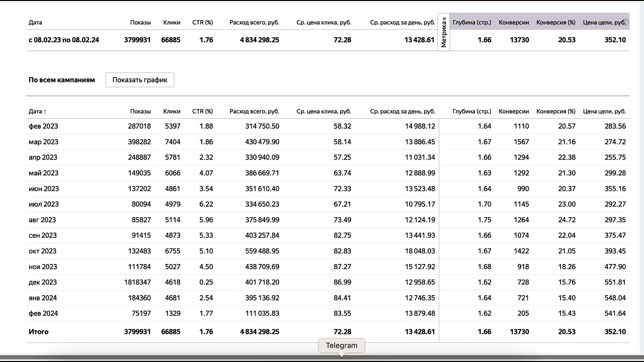Sort the monthly table by Дата ↑ header
Viewport: 644px width, 362px height.
pos(38,111)
